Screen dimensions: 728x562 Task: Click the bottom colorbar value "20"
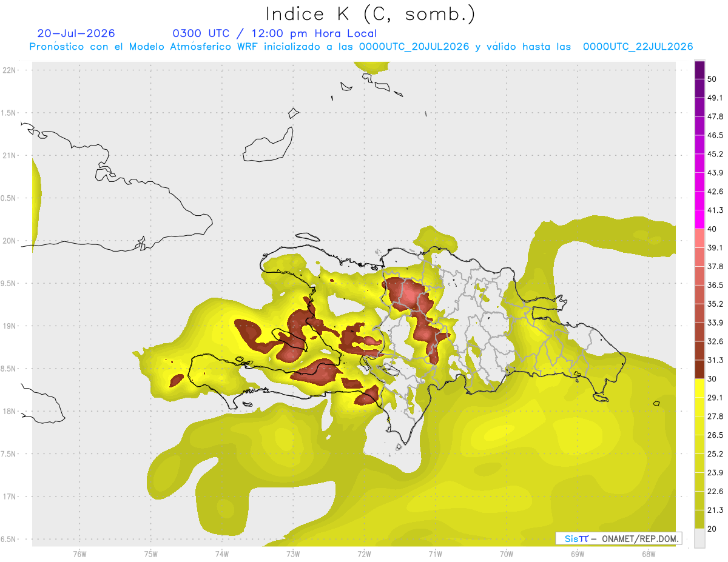pyautogui.click(x=712, y=529)
